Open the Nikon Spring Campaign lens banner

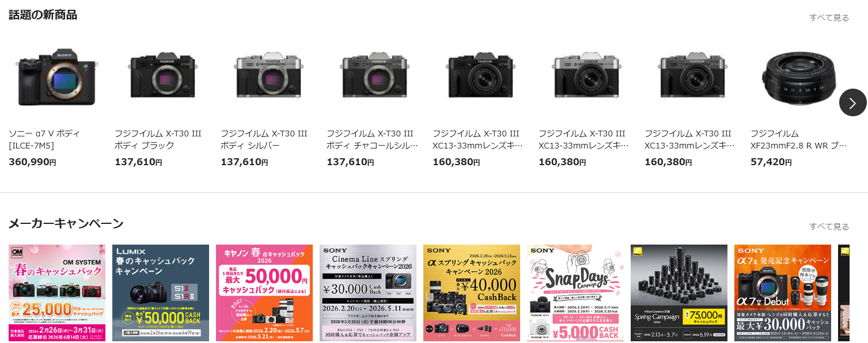coord(679,293)
